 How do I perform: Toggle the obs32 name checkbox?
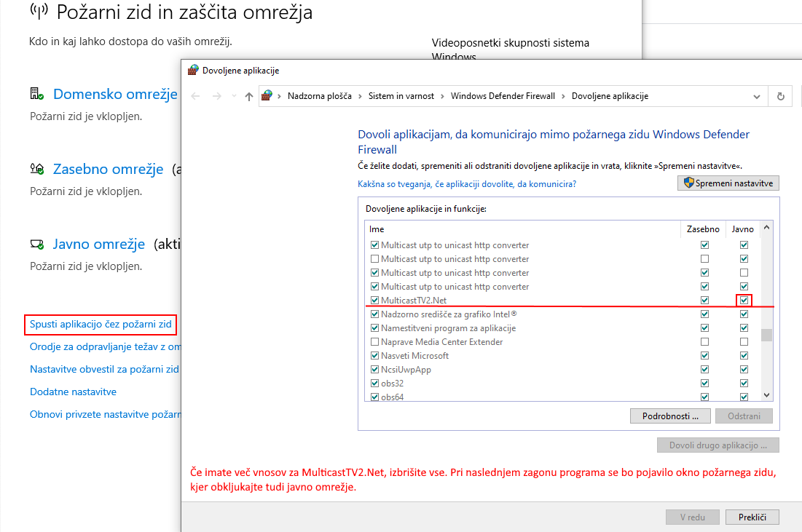click(x=374, y=383)
